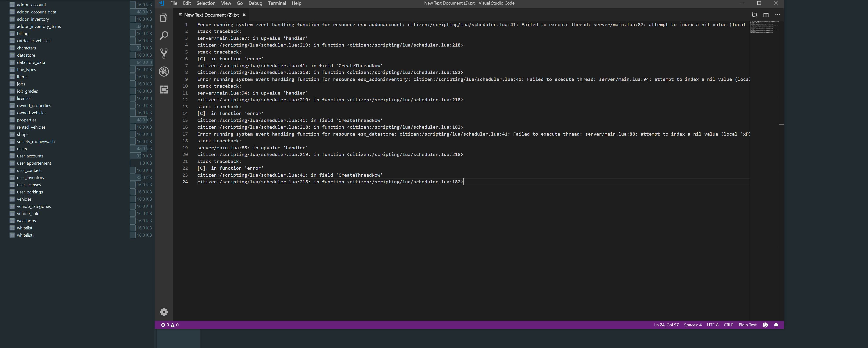
Task: Open the Selection menu
Action: click(206, 3)
